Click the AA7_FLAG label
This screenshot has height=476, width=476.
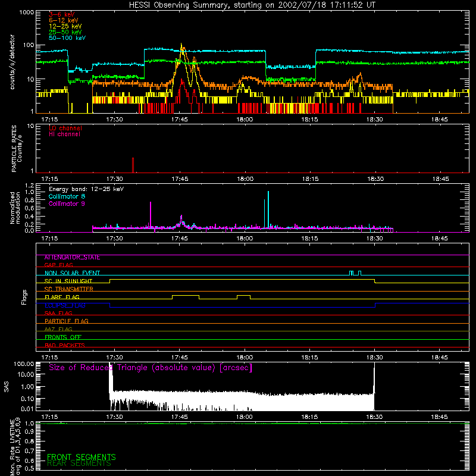58,329
